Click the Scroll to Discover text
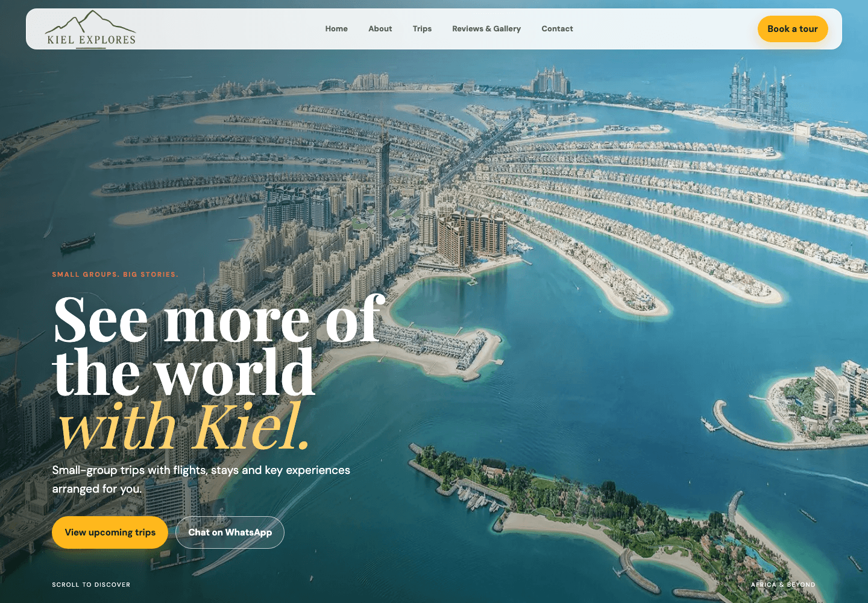The width and height of the screenshot is (868, 603). (x=91, y=585)
